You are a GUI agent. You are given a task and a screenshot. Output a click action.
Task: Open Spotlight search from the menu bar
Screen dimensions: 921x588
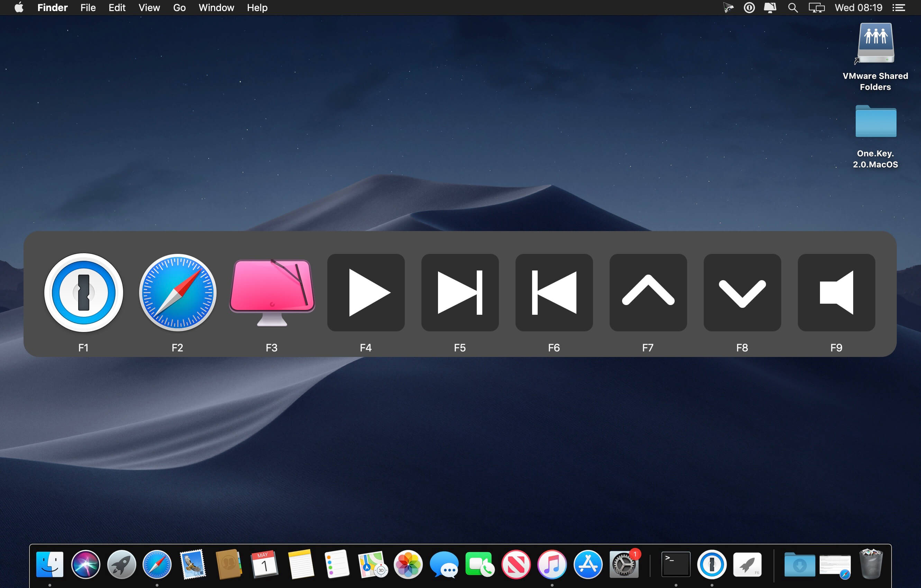pyautogui.click(x=793, y=8)
